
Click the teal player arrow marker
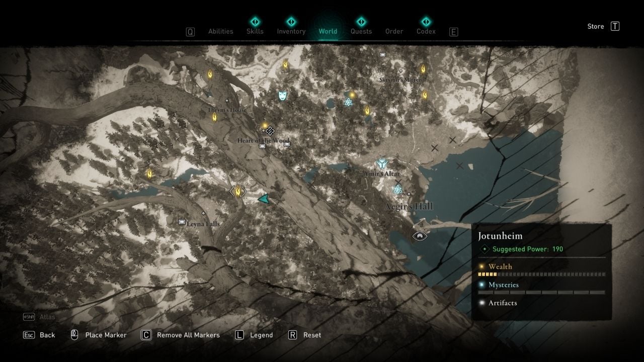pos(264,199)
